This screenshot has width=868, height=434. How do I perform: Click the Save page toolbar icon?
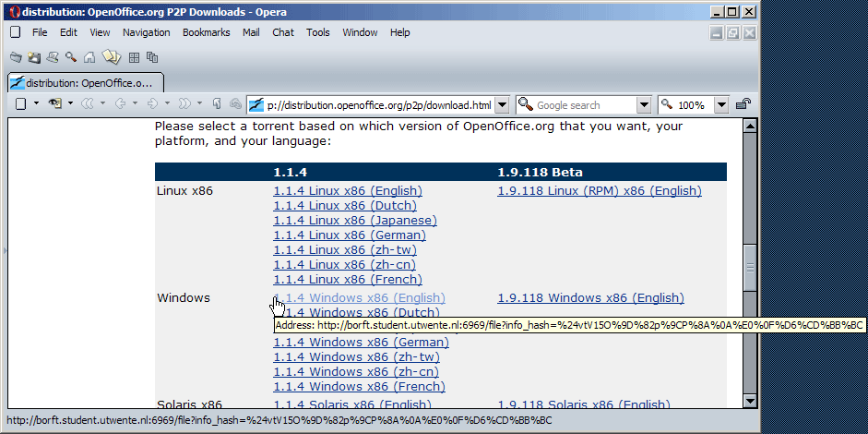click(x=34, y=57)
